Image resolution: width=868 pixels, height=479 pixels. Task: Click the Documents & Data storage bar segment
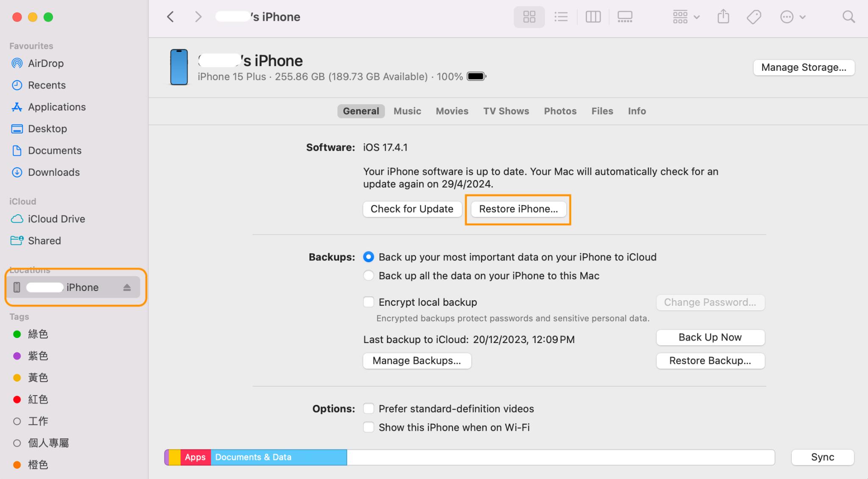(x=278, y=457)
